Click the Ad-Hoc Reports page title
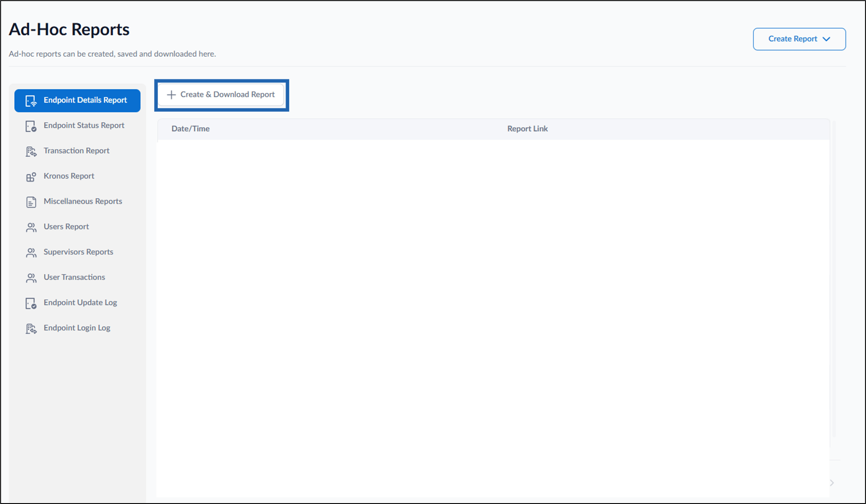The width and height of the screenshot is (866, 504). [69, 29]
